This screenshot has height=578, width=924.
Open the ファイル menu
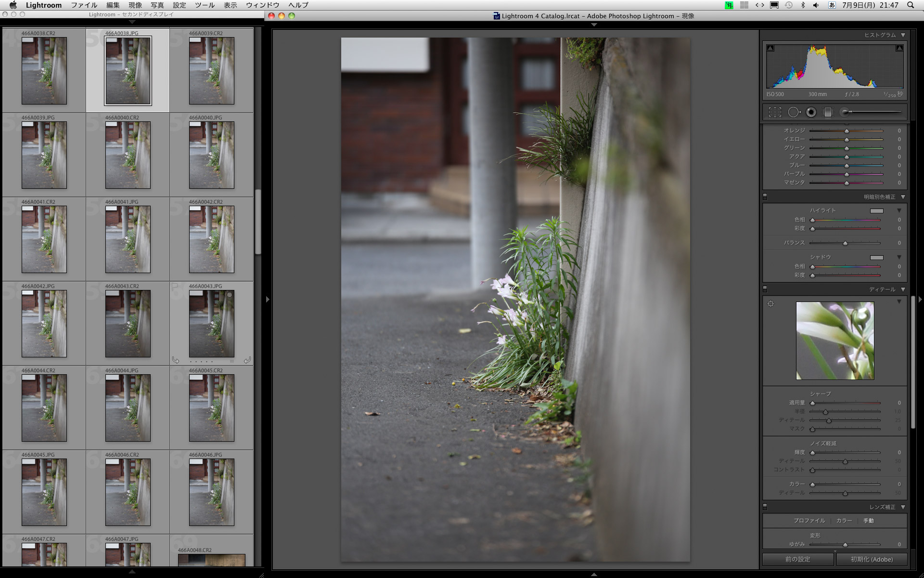coord(84,5)
